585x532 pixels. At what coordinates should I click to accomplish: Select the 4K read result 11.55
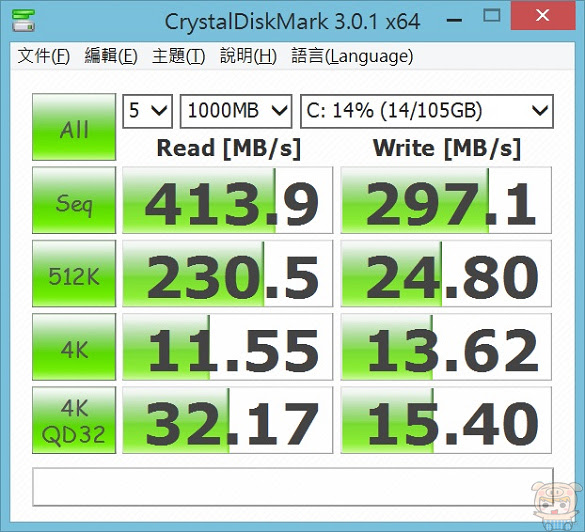(x=228, y=347)
